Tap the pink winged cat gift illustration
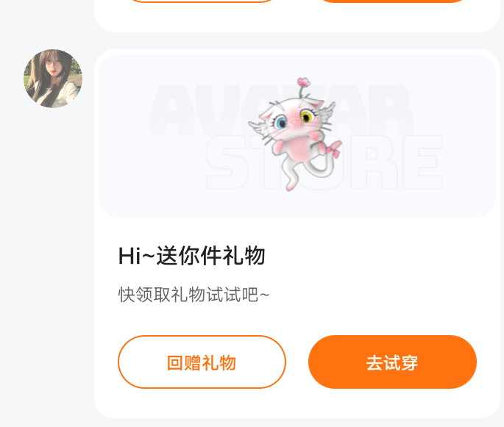 click(x=295, y=134)
